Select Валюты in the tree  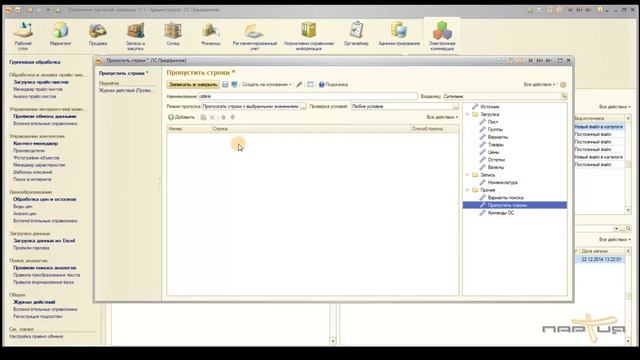(x=496, y=167)
